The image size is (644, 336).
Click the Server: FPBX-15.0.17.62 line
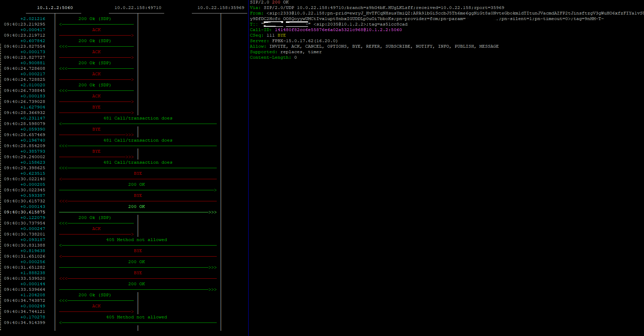tap(294, 41)
